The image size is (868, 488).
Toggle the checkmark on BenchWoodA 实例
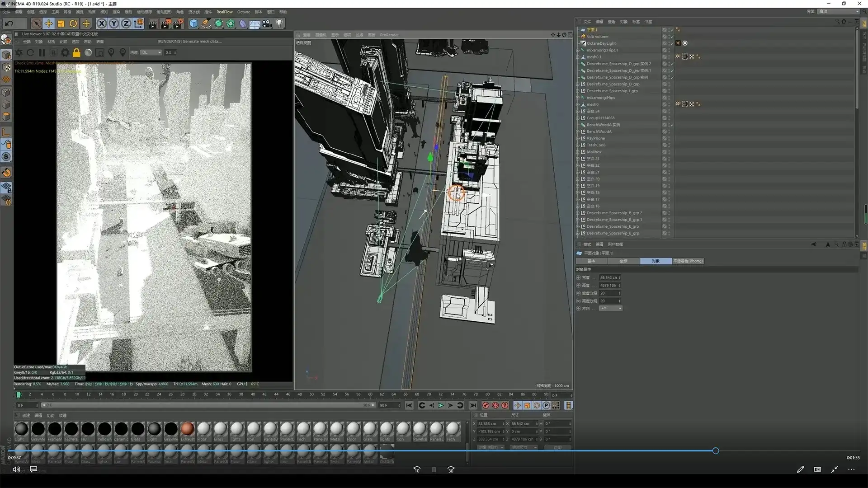pyautogui.click(x=672, y=125)
